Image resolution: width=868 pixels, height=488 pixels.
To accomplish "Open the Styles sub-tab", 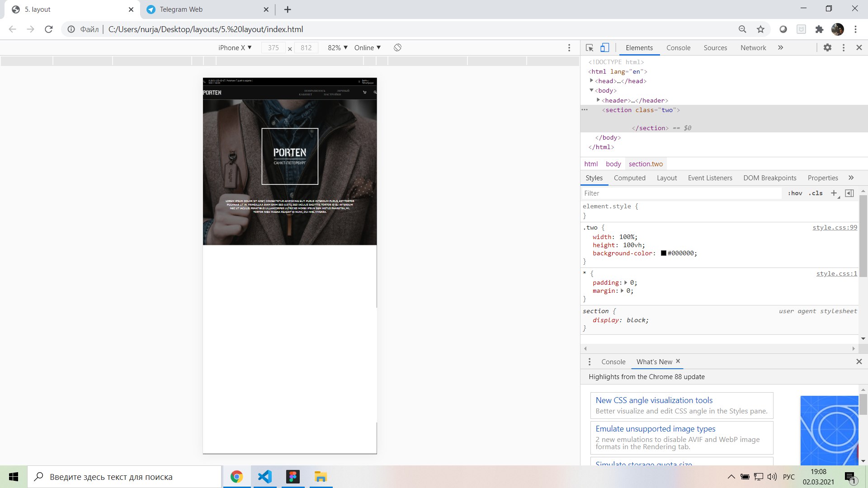I will pos(594,178).
